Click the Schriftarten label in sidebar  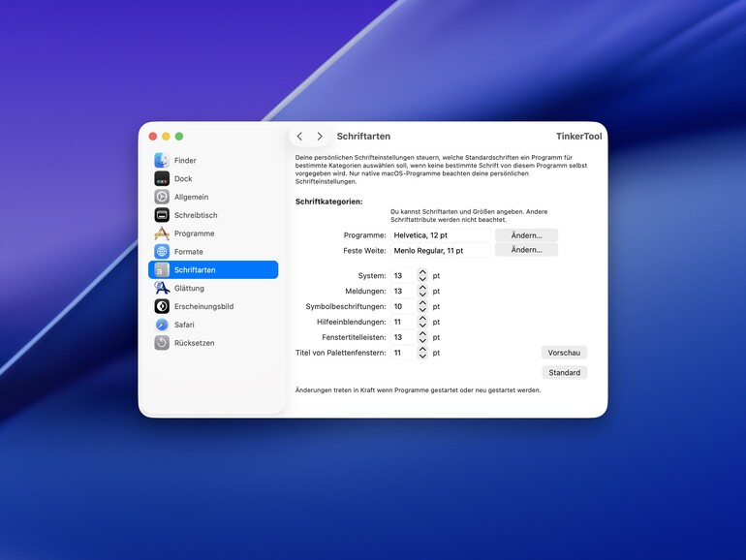point(195,269)
